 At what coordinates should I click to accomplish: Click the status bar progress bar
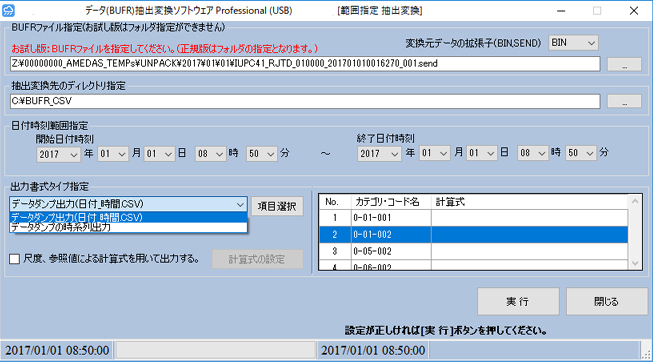click(x=215, y=350)
